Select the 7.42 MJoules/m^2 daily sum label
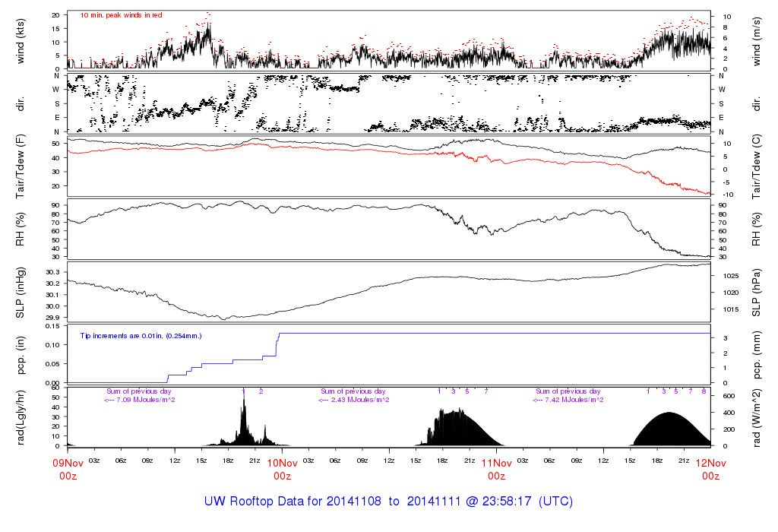This screenshot has width=778, height=532. (x=570, y=400)
